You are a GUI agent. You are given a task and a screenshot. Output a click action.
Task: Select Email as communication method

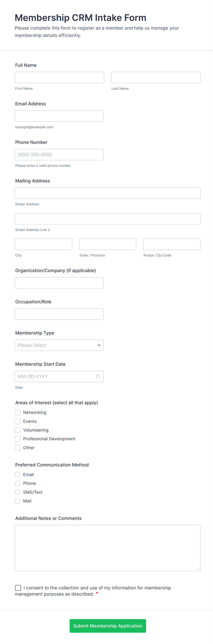[17, 474]
